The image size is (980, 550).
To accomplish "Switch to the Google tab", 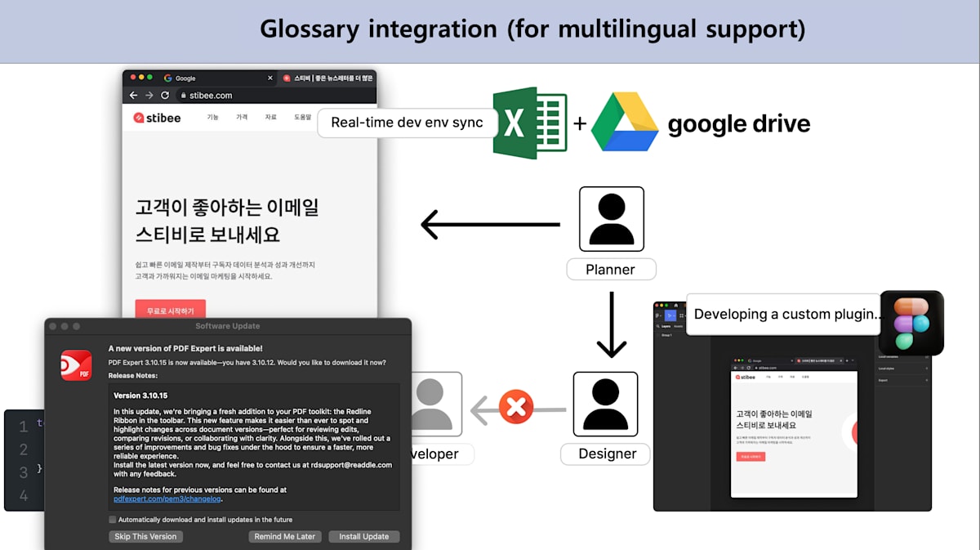I will point(218,78).
